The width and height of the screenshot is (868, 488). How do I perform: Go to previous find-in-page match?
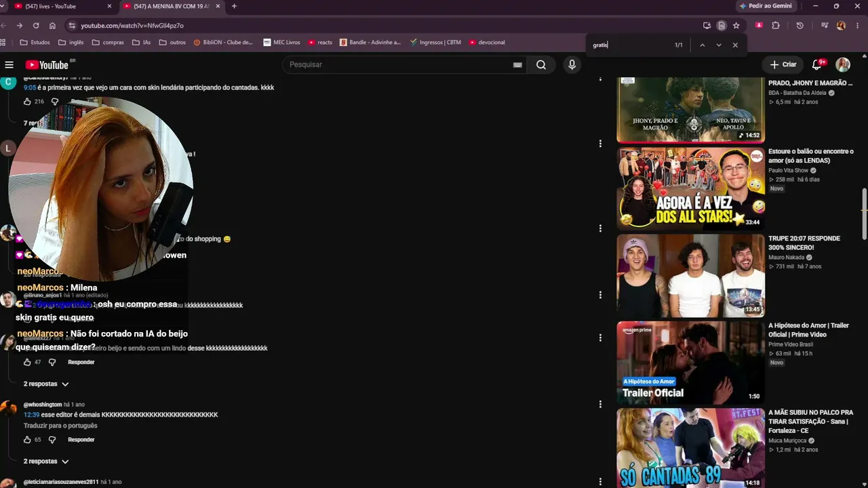point(702,45)
